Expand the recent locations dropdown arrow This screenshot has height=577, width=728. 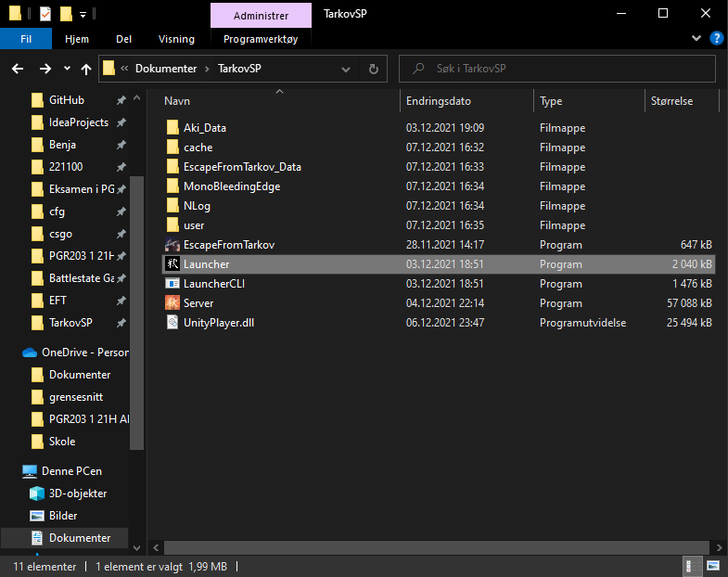pyautogui.click(x=67, y=69)
